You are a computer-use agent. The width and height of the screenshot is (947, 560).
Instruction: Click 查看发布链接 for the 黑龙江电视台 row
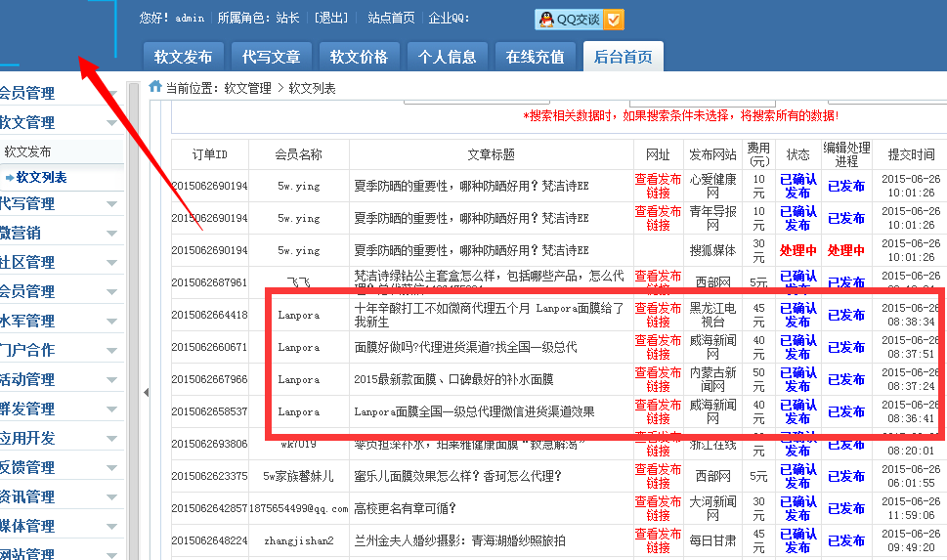click(658, 315)
